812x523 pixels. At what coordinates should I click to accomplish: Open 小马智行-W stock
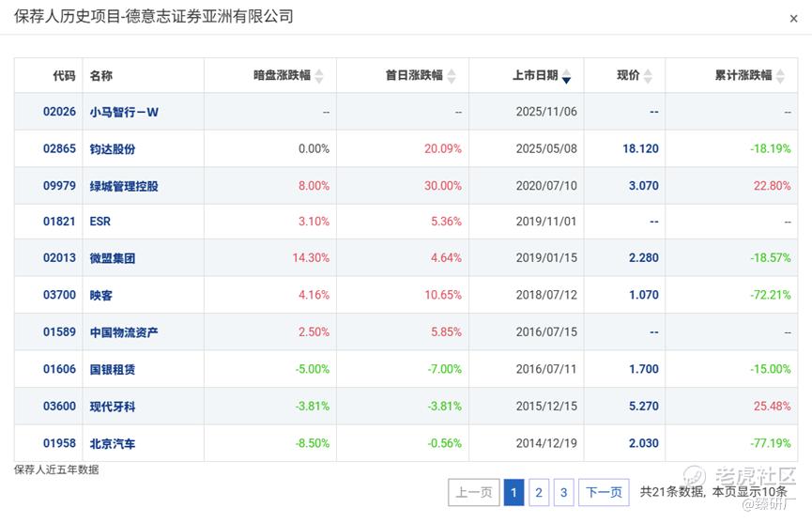(124, 113)
